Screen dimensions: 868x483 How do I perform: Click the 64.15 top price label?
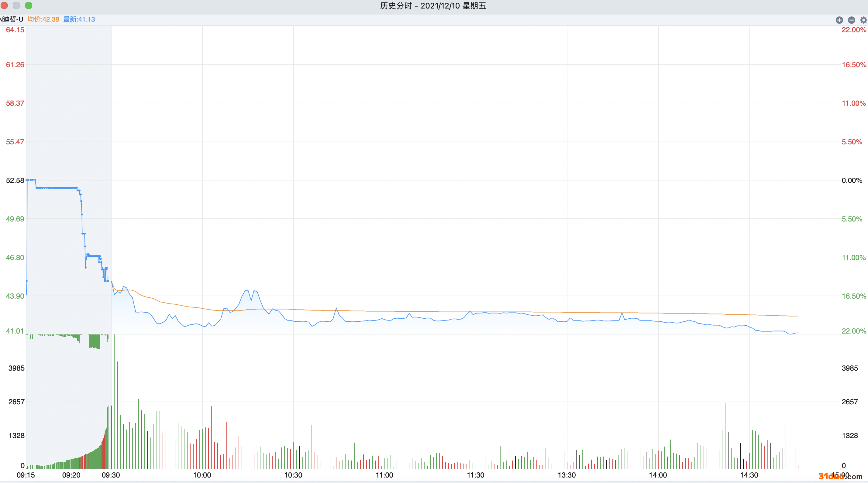point(15,30)
